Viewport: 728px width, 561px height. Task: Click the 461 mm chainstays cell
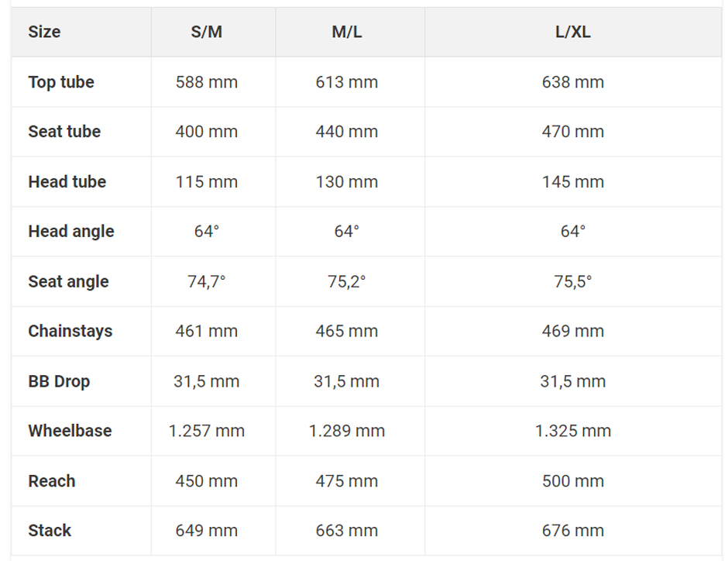(207, 331)
